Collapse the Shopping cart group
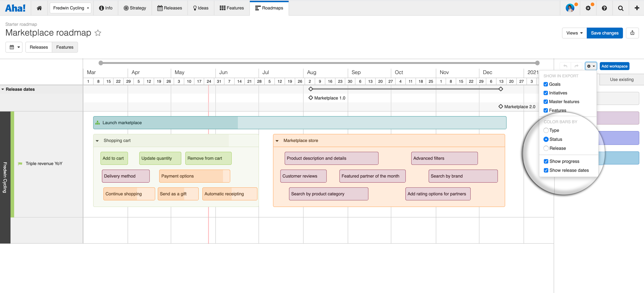 pos(97,140)
